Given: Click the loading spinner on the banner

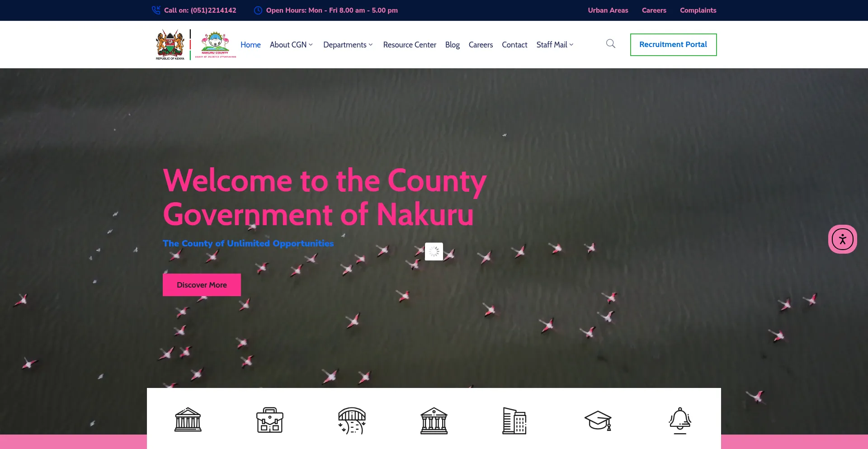Looking at the screenshot, I should pyautogui.click(x=434, y=251).
